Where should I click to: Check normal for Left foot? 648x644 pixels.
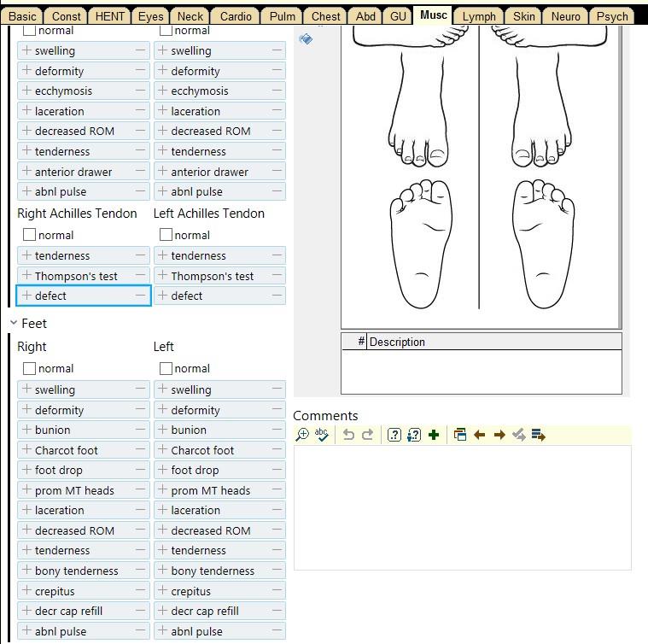(x=166, y=369)
